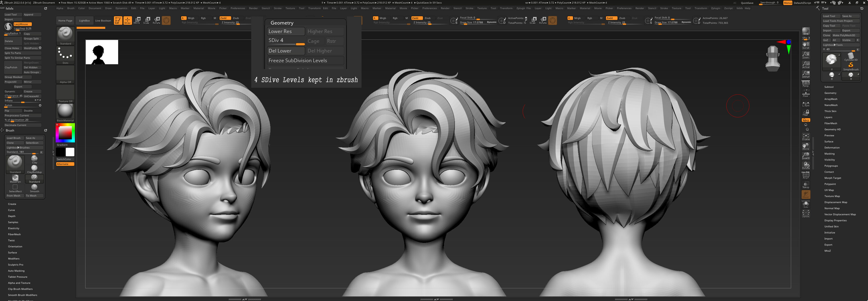Click Zoom3D icon

(x=806, y=156)
